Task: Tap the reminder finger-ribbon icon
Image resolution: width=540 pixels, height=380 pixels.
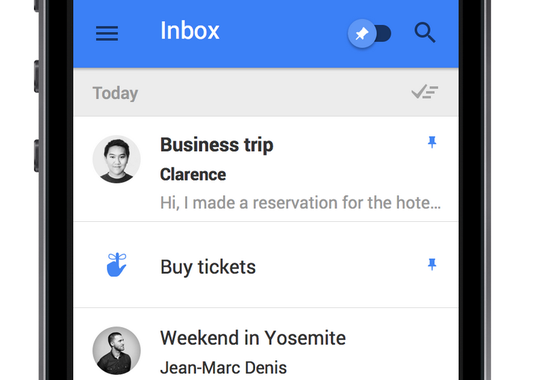Action: (116, 265)
